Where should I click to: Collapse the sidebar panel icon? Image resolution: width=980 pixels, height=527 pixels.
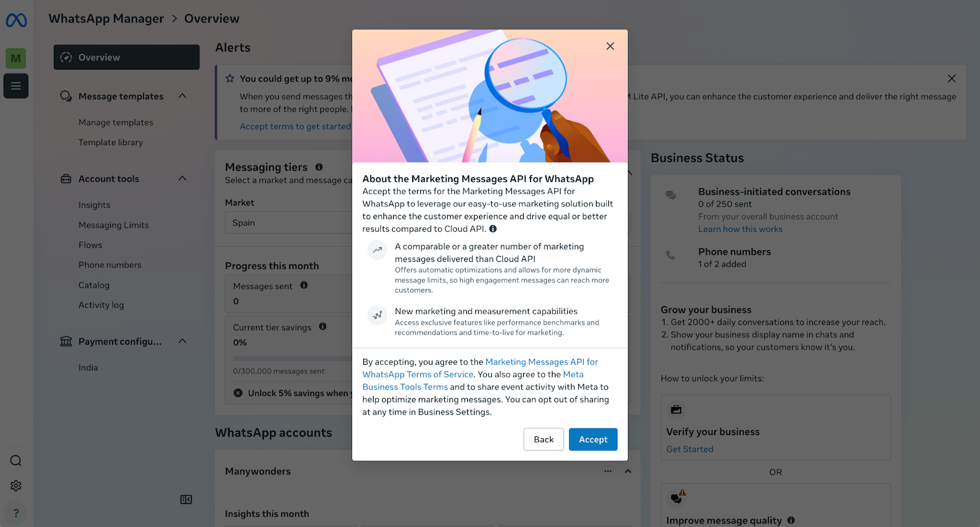pyautogui.click(x=186, y=500)
